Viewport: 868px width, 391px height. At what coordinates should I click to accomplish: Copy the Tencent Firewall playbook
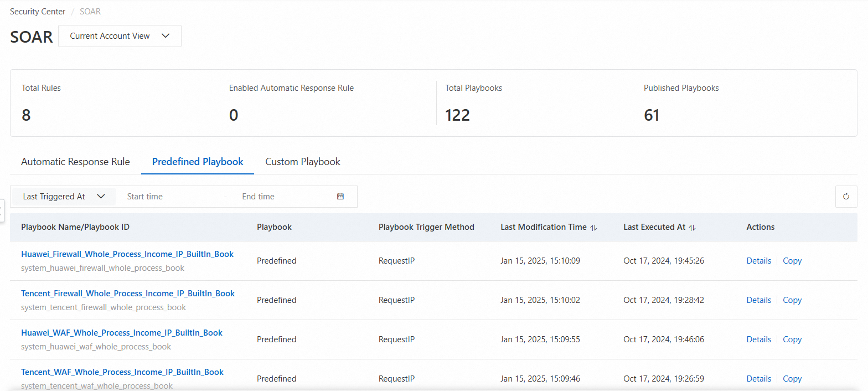[792, 300]
